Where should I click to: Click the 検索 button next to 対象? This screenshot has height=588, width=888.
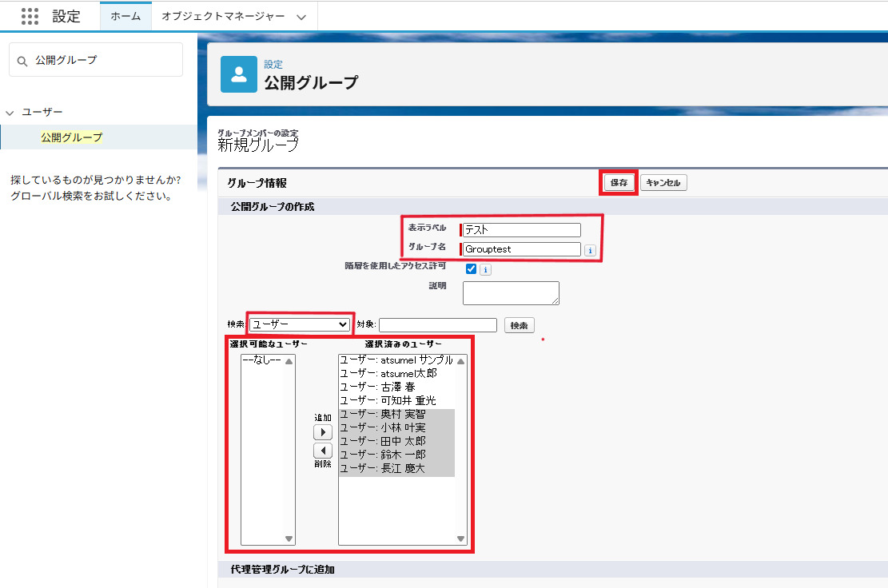(519, 325)
